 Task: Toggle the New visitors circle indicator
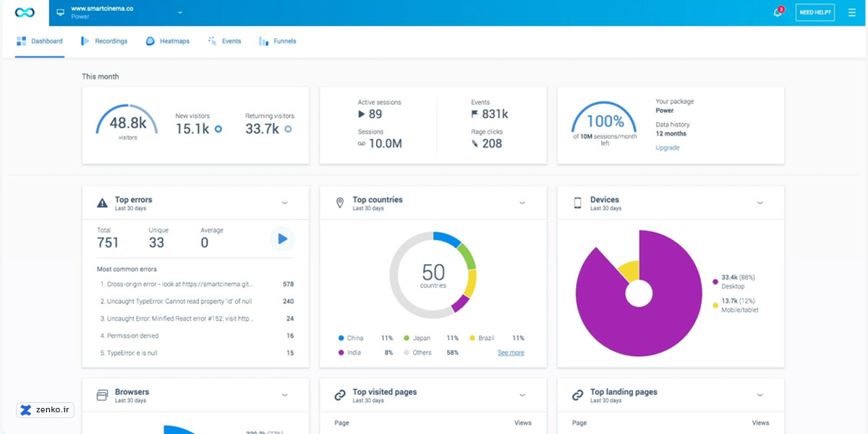218,129
